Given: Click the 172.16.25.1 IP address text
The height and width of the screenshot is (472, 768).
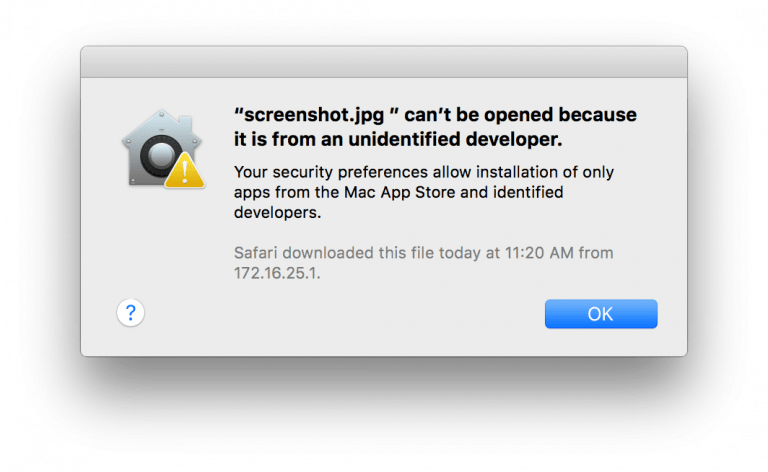Looking at the screenshot, I should [277, 273].
